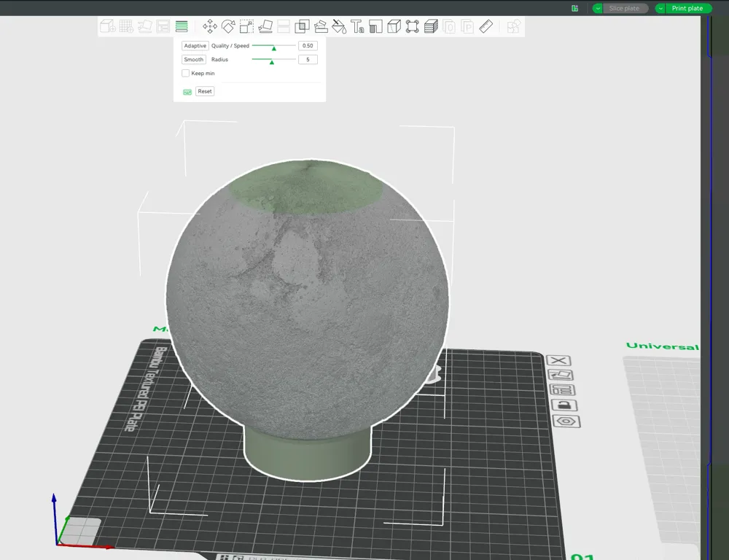The width and height of the screenshot is (729, 560).
Task: Select the Rotate tool
Action: [x=228, y=26]
